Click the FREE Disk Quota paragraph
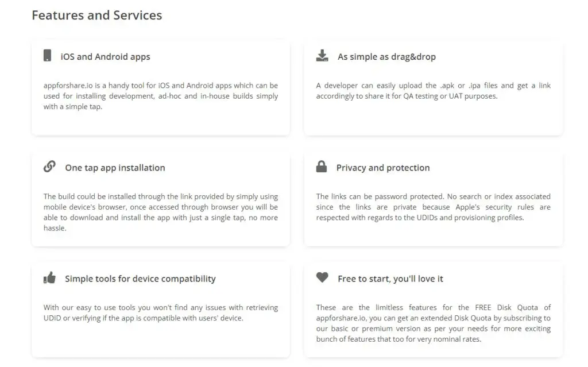Viewport: 588px width, 367px height. tap(433, 323)
